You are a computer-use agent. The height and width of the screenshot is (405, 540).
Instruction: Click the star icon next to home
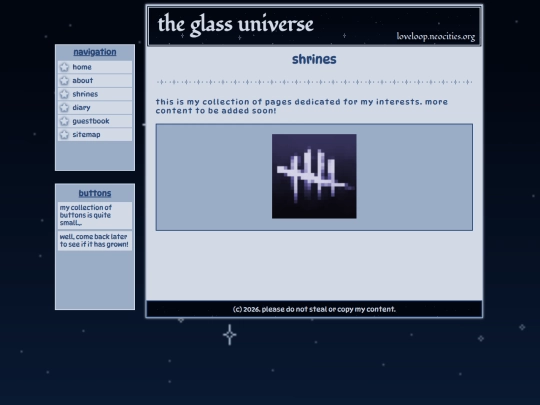coord(64,67)
